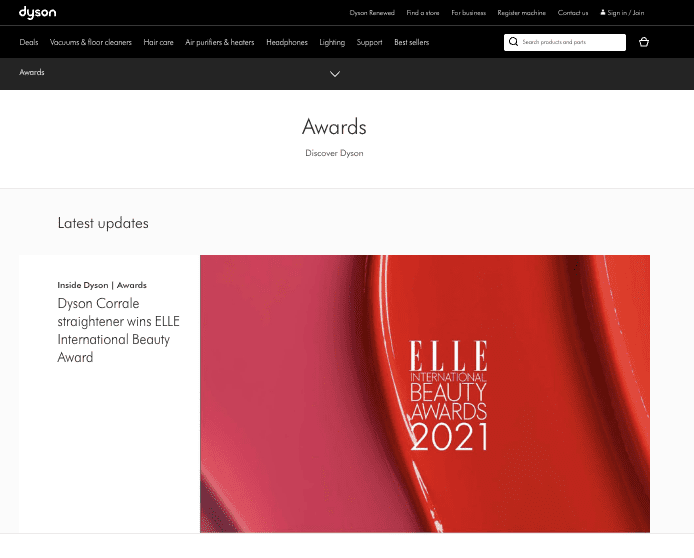The height and width of the screenshot is (558, 694).
Task: Open the Best sellers menu
Action: coord(412,42)
